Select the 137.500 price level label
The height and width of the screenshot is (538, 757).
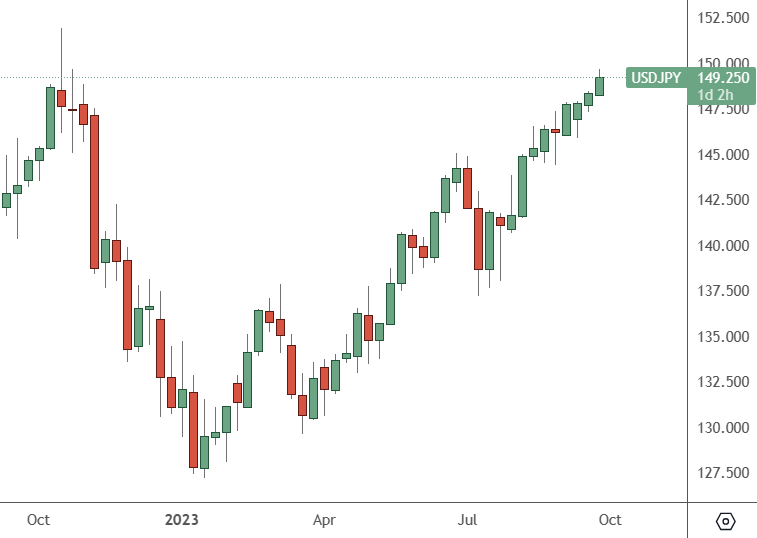(x=723, y=291)
